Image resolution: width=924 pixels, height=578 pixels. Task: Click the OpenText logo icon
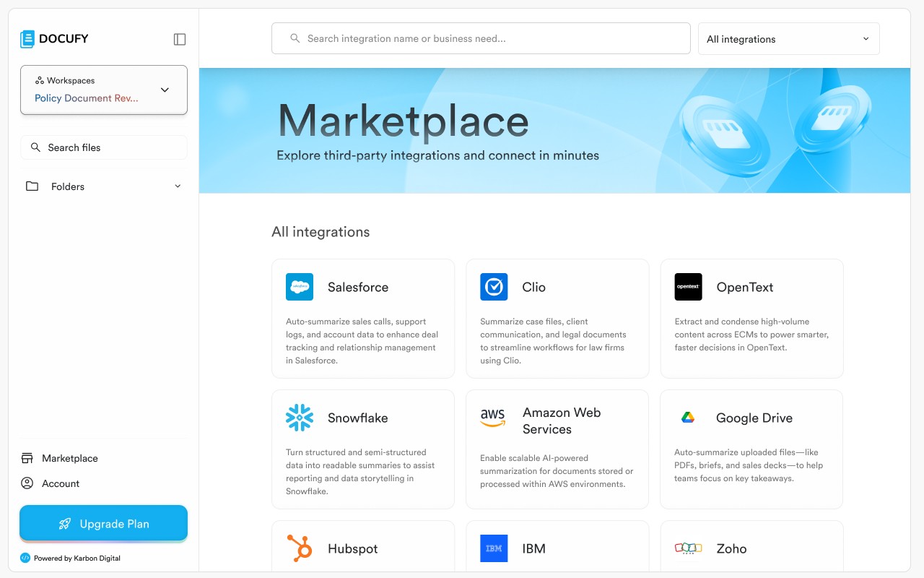pyautogui.click(x=688, y=287)
